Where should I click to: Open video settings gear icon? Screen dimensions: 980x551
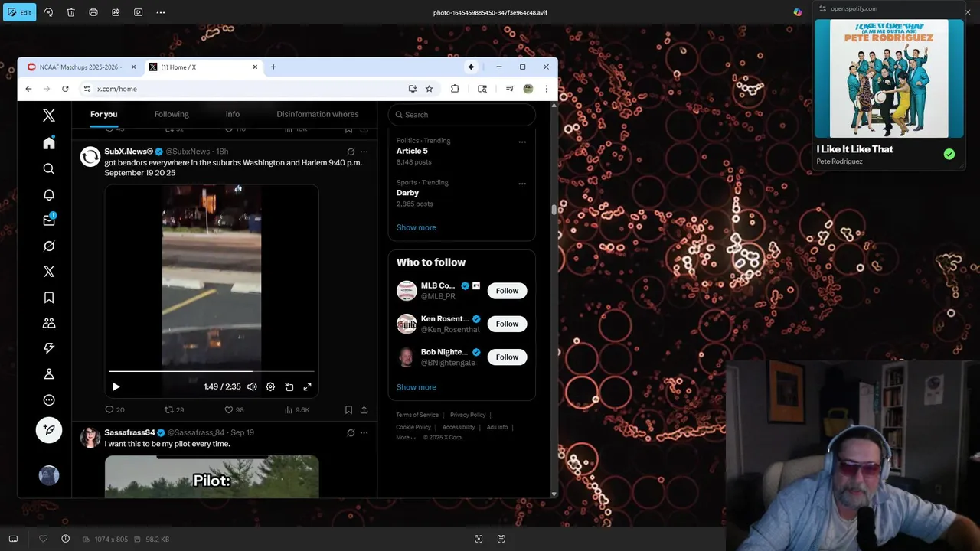click(x=270, y=387)
